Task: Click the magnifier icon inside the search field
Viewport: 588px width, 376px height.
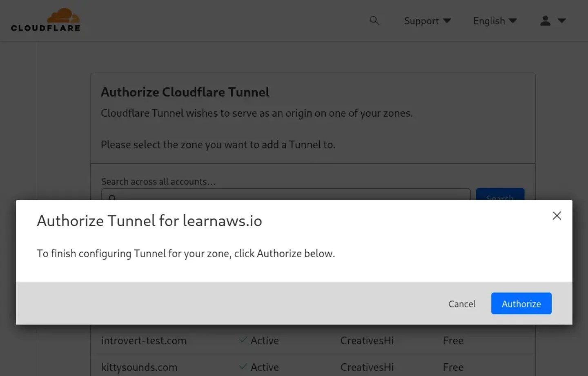Action: 112,198
